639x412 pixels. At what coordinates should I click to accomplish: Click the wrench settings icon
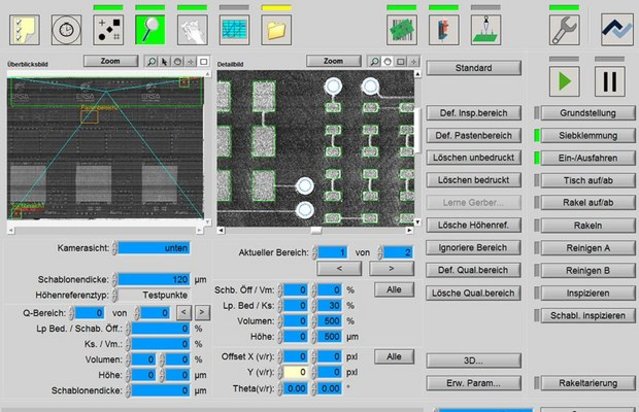point(564,29)
